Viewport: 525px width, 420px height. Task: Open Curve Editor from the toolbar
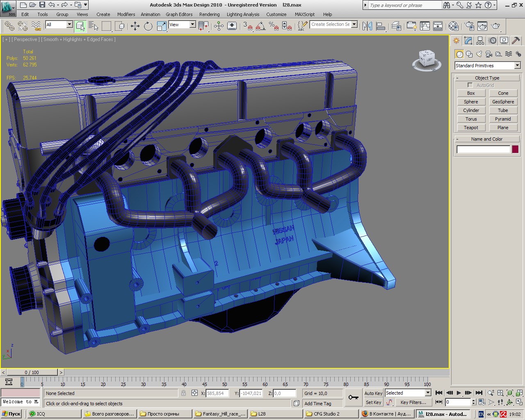pos(425,26)
